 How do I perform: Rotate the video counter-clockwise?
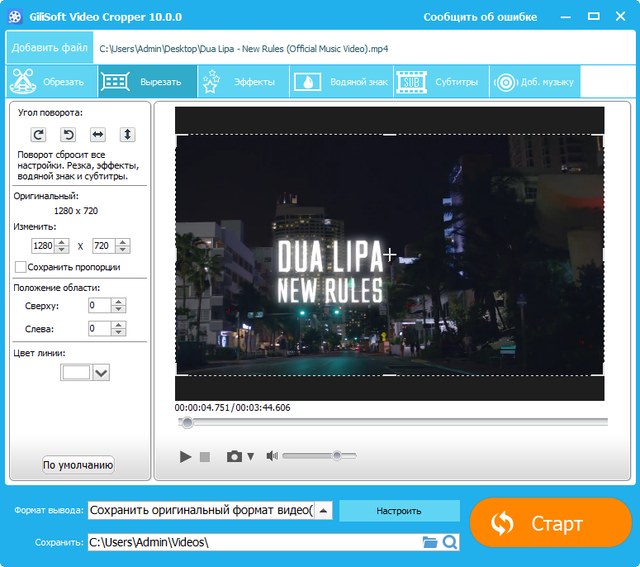pyautogui.click(x=69, y=134)
